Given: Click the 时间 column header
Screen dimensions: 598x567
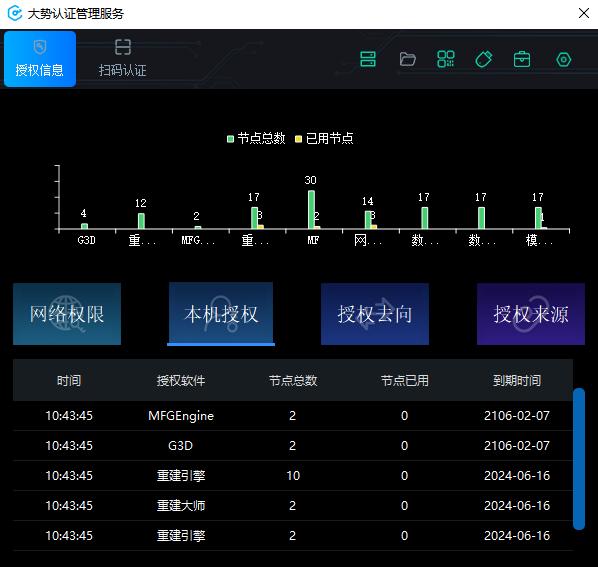Looking at the screenshot, I should coord(69,380).
